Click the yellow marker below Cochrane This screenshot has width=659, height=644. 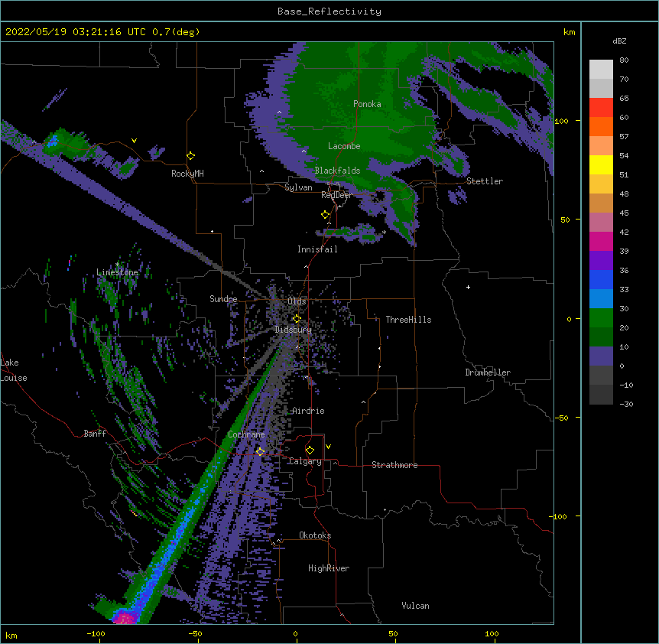260,451
